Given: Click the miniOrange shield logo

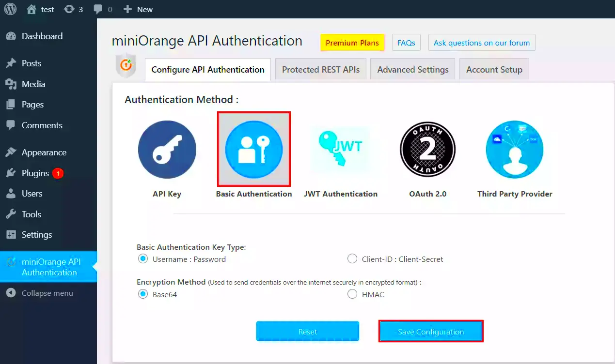Looking at the screenshot, I should pos(126,65).
